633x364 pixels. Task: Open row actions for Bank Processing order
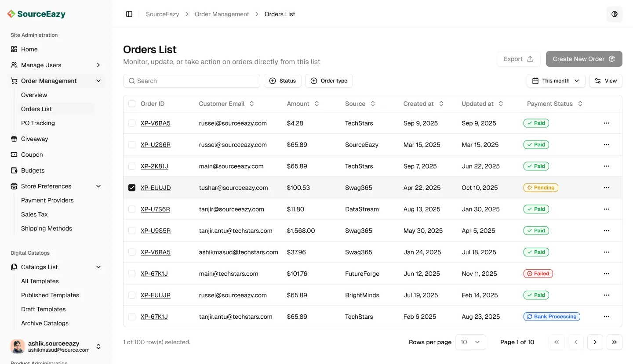tap(607, 317)
